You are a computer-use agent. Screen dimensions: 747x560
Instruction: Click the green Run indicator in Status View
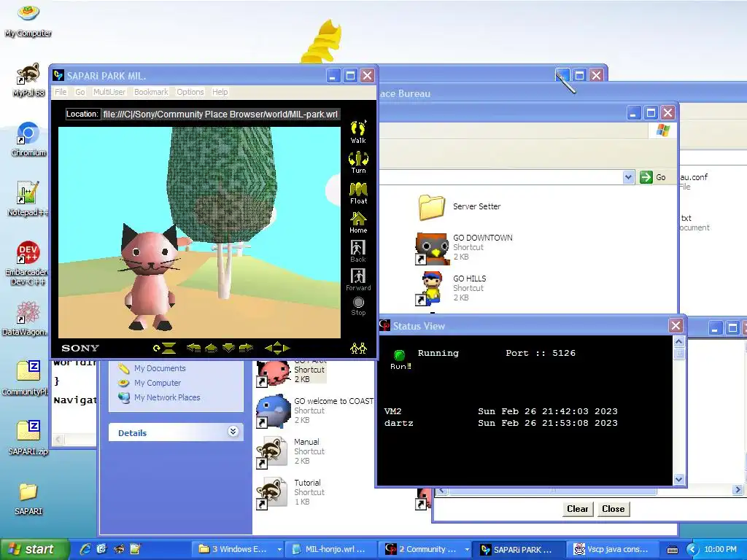(x=400, y=355)
